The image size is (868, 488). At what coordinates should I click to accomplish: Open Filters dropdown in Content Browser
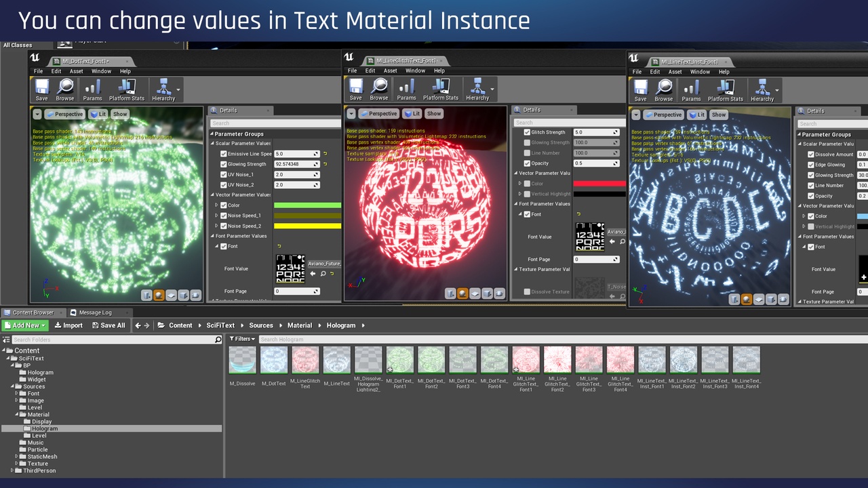click(242, 339)
